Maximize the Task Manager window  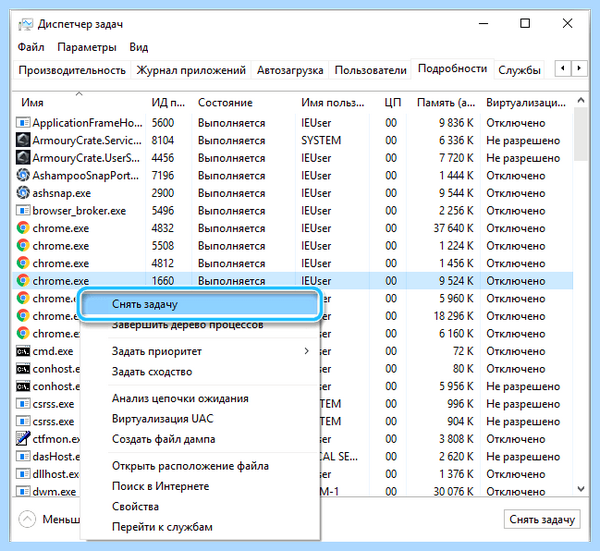[525, 24]
